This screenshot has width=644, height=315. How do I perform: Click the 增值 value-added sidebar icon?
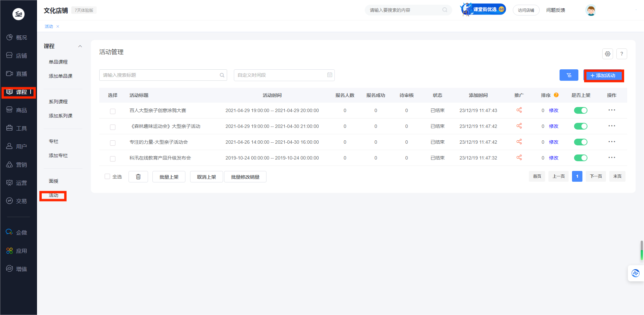click(x=9, y=269)
